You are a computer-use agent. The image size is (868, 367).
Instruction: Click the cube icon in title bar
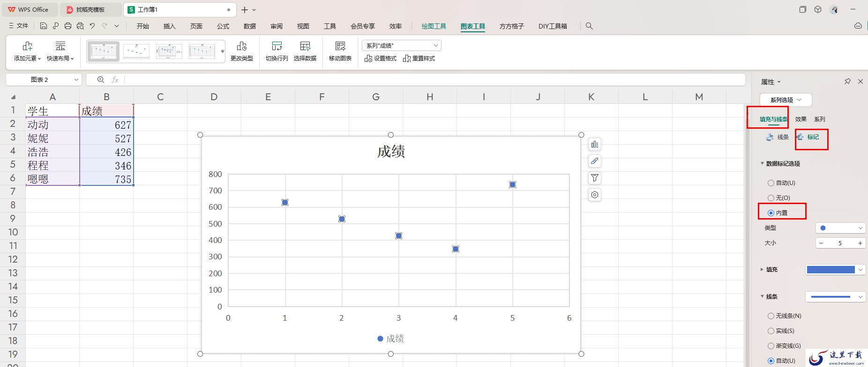click(818, 9)
